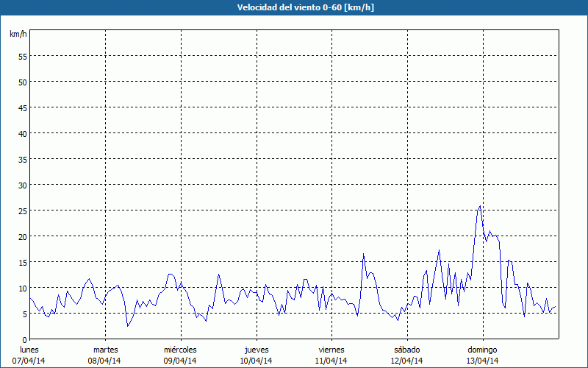Click the 'sábado' day label
The width and height of the screenshot is (588, 368).
point(406,349)
